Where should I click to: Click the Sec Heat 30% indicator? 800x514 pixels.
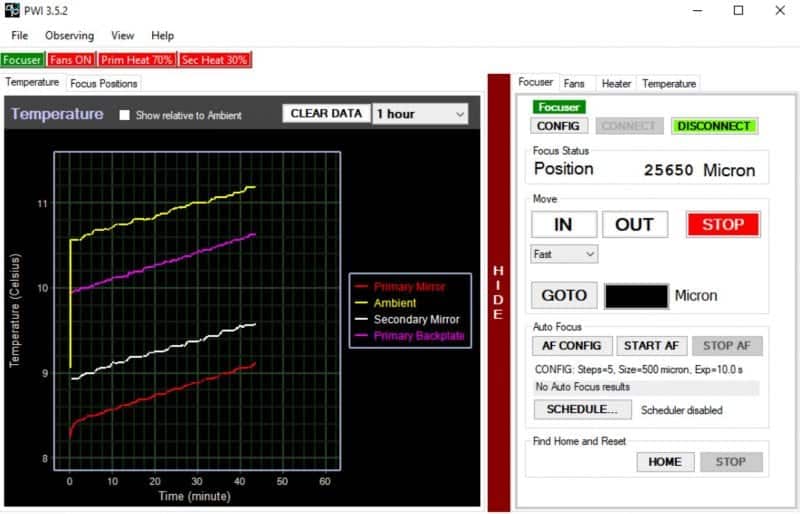[x=214, y=60]
